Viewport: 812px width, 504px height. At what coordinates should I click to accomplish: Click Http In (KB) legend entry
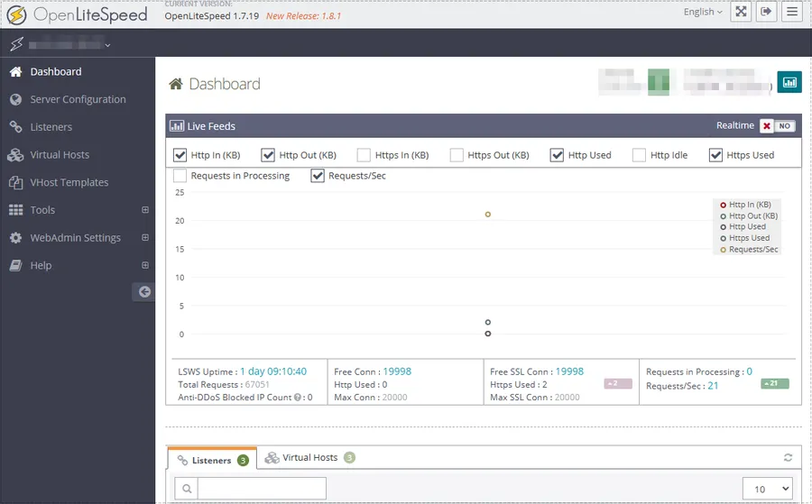click(x=745, y=205)
